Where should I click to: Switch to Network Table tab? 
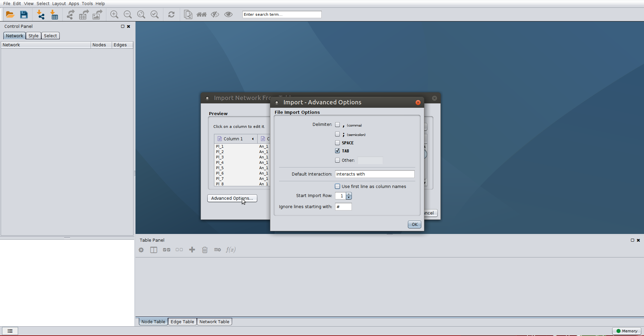[x=214, y=322]
